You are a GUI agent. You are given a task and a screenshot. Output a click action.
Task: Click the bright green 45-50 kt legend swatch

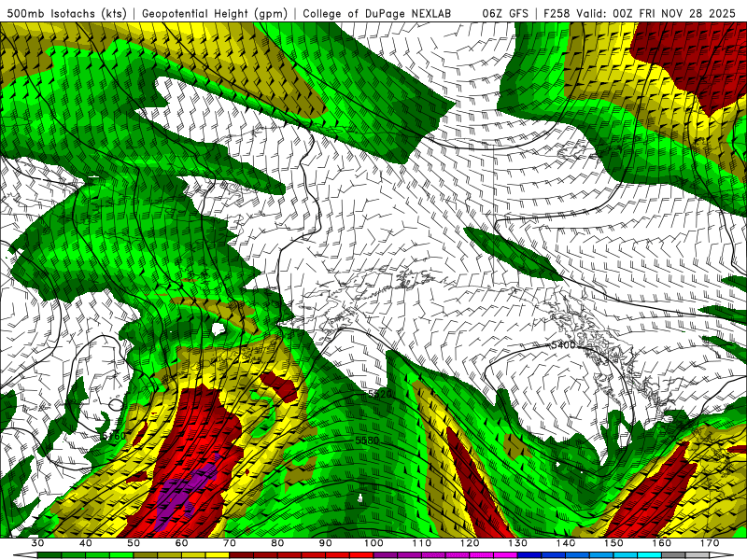(121, 555)
